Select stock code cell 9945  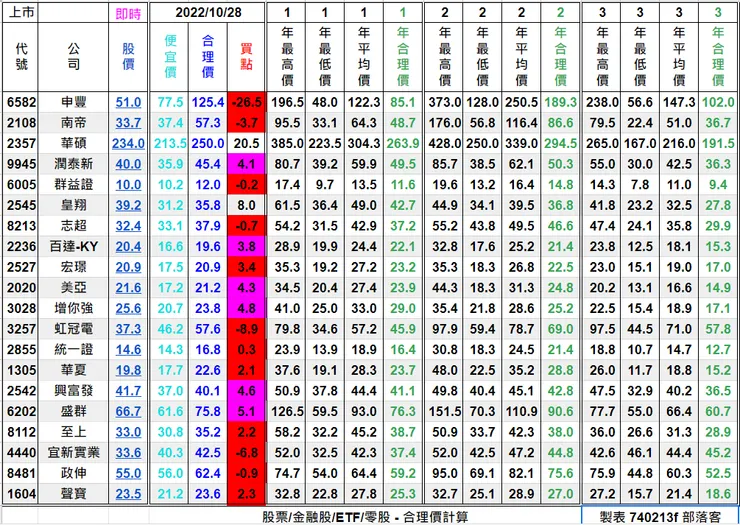point(20,164)
